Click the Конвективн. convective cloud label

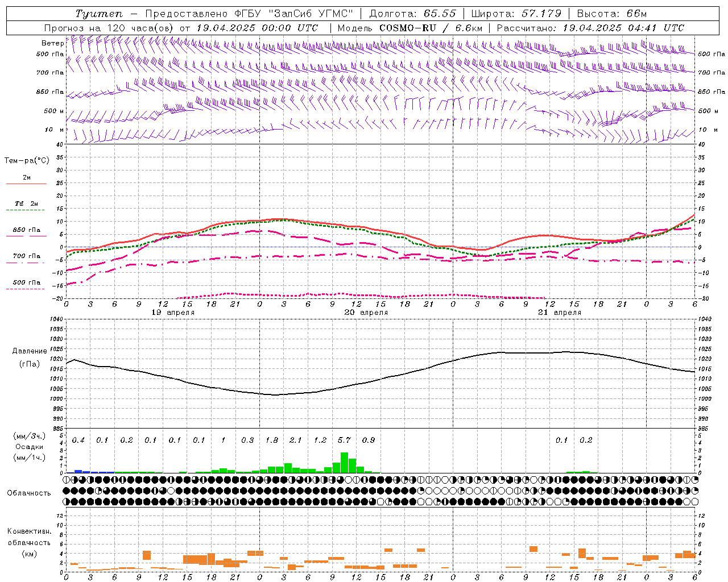coord(29,531)
